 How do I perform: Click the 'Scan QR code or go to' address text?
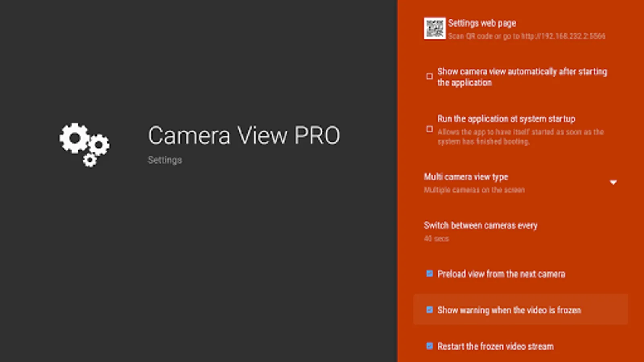tap(526, 36)
